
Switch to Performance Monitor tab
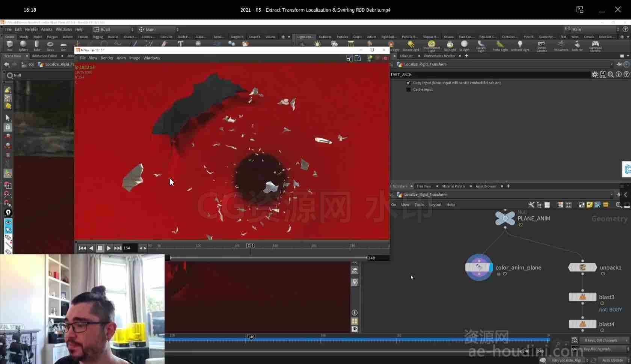coord(439,56)
